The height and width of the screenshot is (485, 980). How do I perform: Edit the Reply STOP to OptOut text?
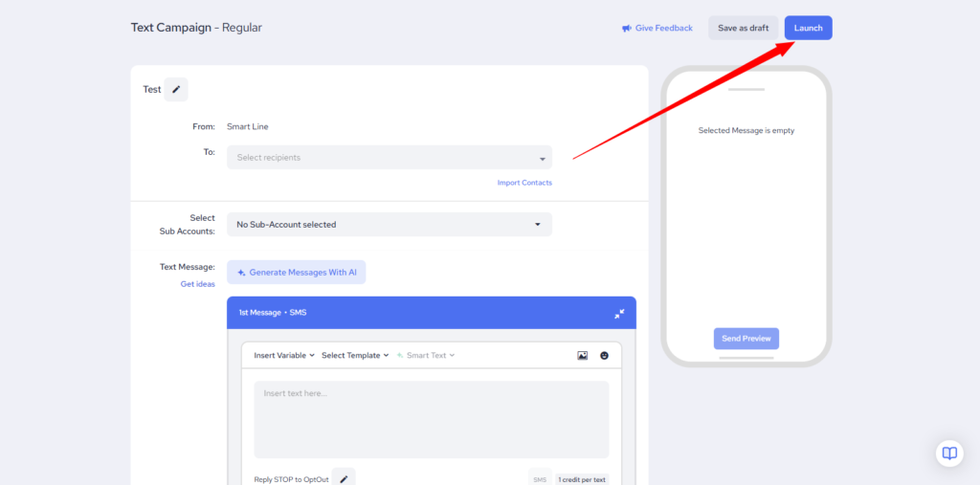(x=344, y=478)
